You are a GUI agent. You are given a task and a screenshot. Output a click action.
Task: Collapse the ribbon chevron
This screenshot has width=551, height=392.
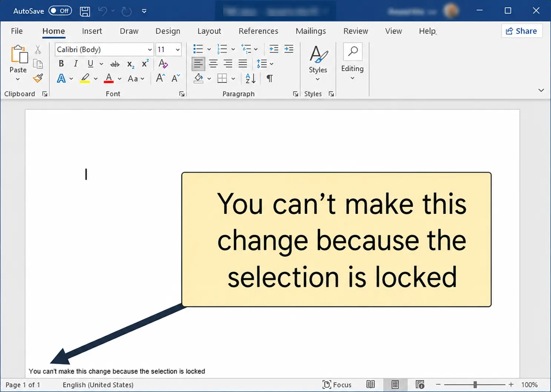click(541, 90)
